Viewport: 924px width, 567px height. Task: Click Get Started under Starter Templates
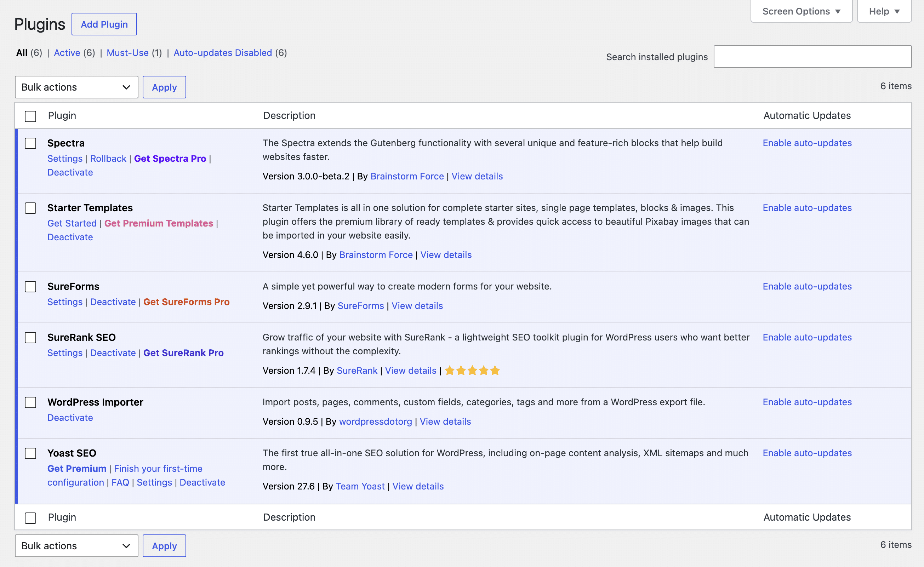tap(72, 223)
